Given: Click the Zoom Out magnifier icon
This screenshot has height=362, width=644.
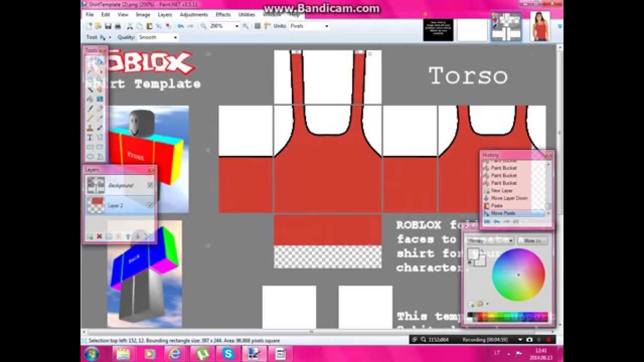Looking at the screenshot, I should tap(203, 26).
